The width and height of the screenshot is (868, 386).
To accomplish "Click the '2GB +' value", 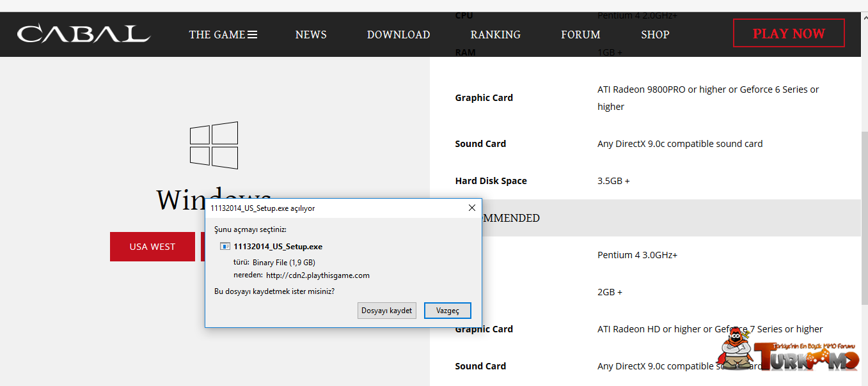I will (x=610, y=292).
